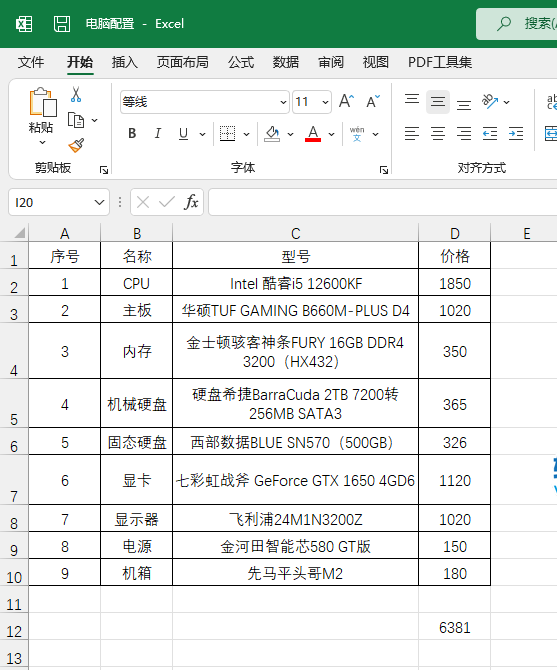Click the Decrease Font Size icon
This screenshot has width=557, height=670.
point(373,102)
